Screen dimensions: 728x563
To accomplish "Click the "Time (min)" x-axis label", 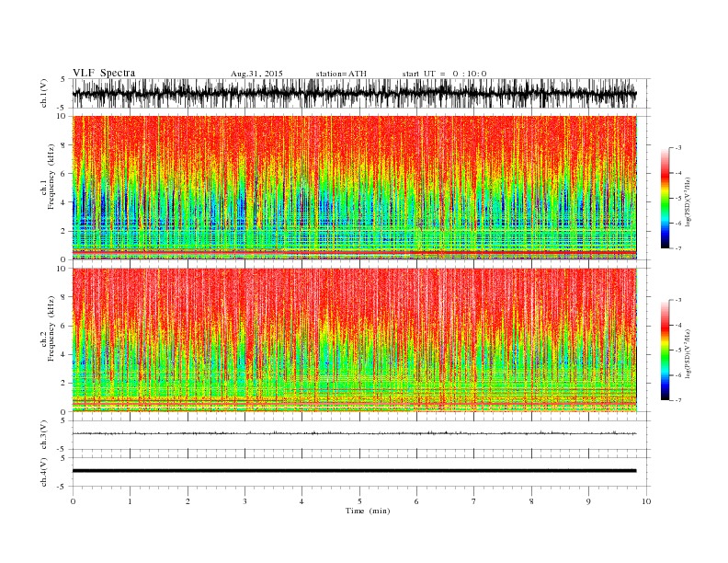I will click(368, 511).
